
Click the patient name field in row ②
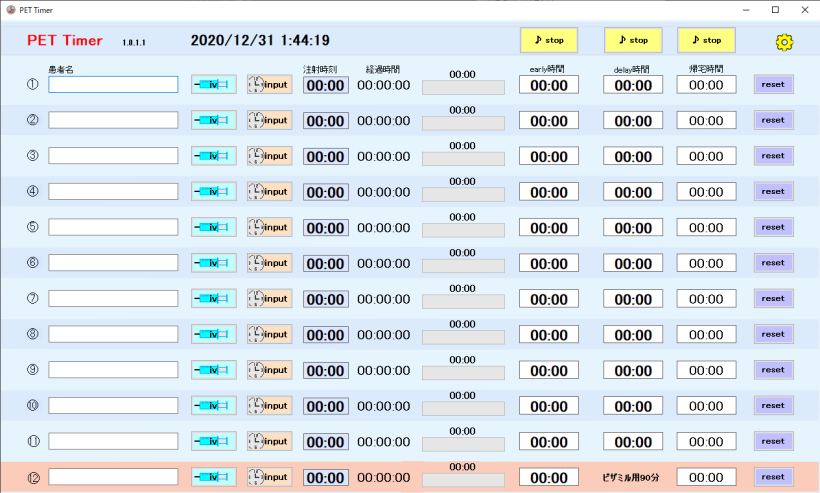click(x=113, y=120)
